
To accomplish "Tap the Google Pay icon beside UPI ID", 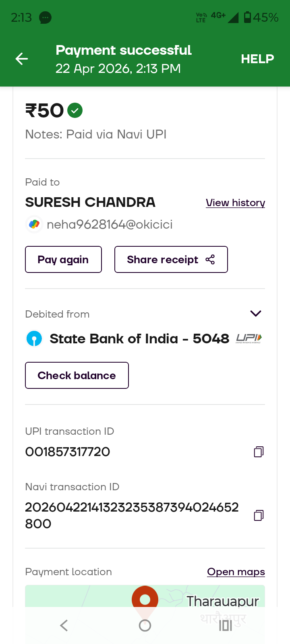I will click(34, 224).
